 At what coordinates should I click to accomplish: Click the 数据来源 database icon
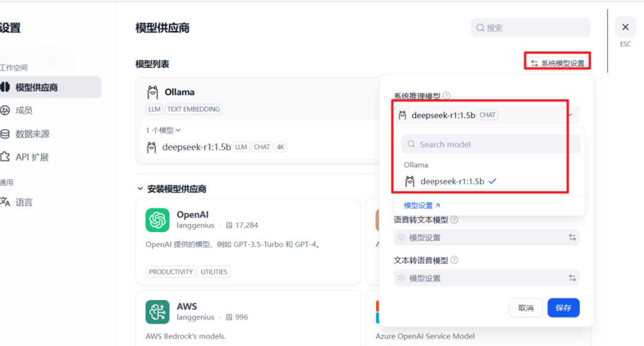pyautogui.click(x=5, y=133)
